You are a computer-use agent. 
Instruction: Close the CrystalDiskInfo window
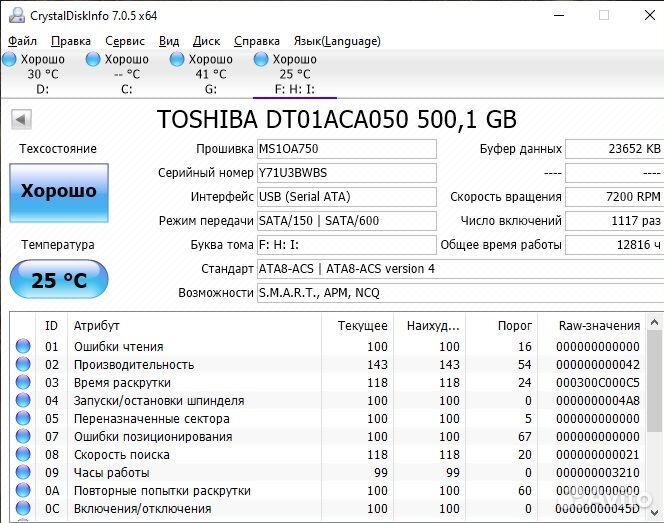[649, 16]
